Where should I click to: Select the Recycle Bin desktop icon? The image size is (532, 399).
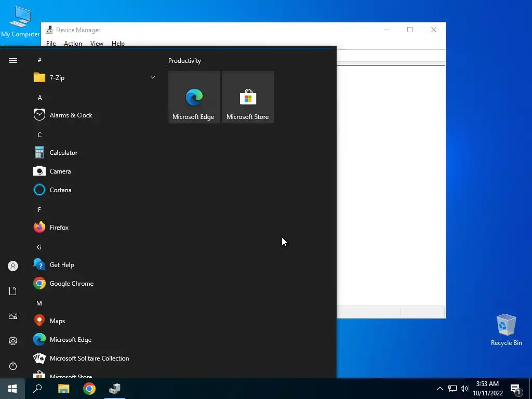pos(506,330)
